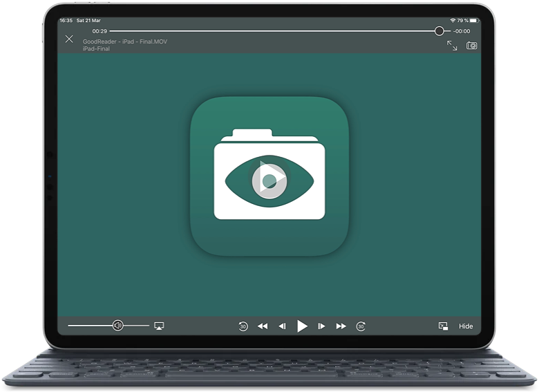This screenshot has height=392, width=539.
Task: Click the iPad-Final subtitle text
Action: [96, 49]
